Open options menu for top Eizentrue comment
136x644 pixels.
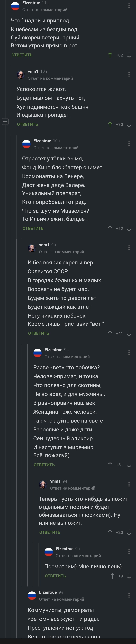click(129, 5)
